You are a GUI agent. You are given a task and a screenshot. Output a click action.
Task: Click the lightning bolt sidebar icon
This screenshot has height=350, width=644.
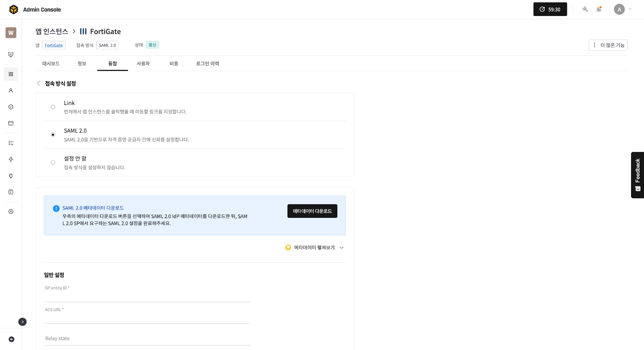pyautogui.click(x=11, y=159)
